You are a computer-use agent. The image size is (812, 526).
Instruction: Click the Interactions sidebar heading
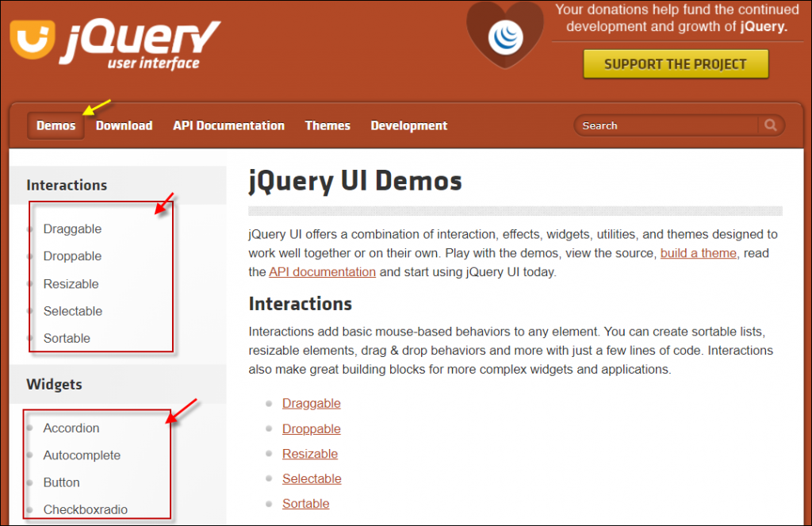click(x=67, y=185)
